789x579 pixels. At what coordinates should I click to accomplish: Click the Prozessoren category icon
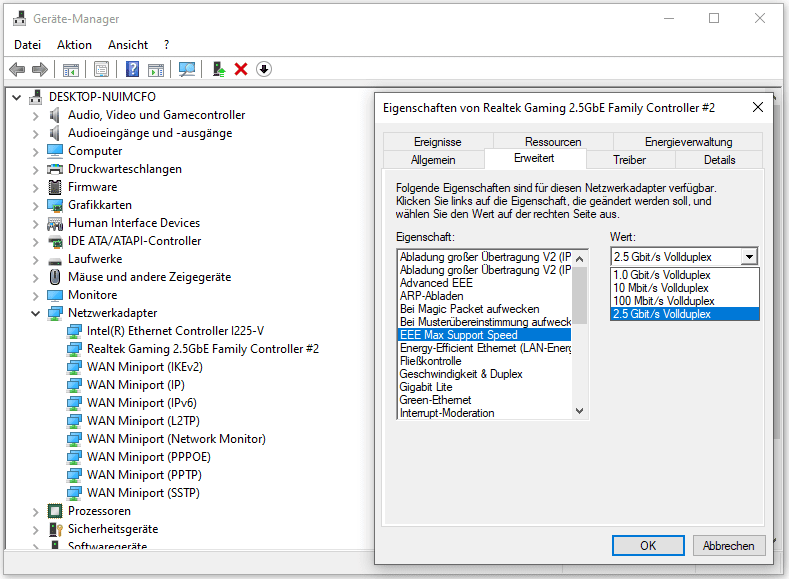tap(55, 511)
